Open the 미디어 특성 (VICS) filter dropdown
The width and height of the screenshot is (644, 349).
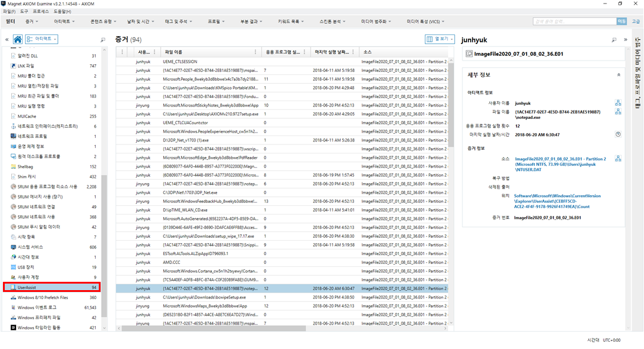(x=426, y=21)
